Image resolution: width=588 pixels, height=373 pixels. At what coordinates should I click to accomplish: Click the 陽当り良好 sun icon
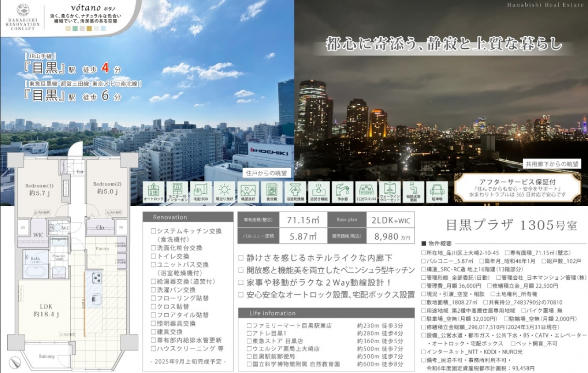pyautogui.click(x=224, y=192)
